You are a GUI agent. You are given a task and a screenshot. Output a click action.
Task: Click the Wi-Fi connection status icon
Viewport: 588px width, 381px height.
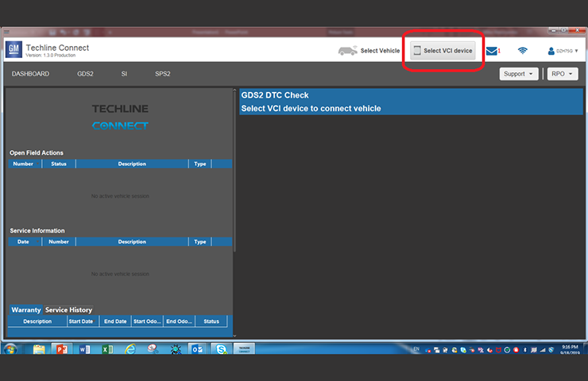pyautogui.click(x=522, y=51)
